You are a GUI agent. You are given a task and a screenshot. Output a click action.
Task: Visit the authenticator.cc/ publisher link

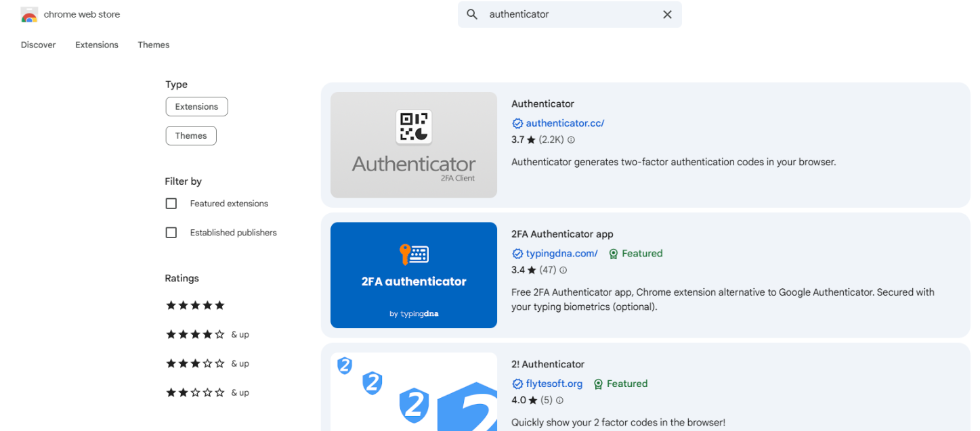click(x=565, y=123)
